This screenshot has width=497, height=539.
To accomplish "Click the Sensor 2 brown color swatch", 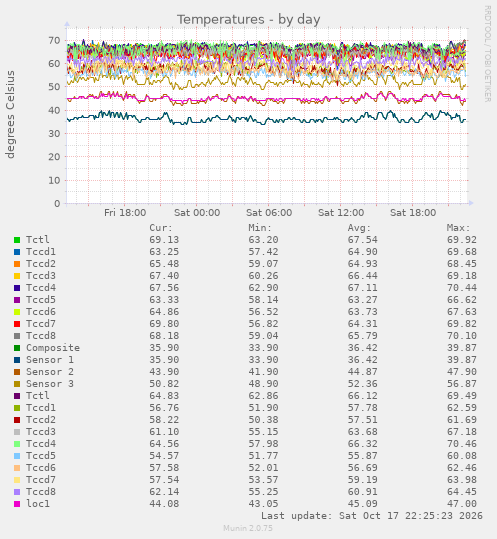I will [x=17, y=372].
